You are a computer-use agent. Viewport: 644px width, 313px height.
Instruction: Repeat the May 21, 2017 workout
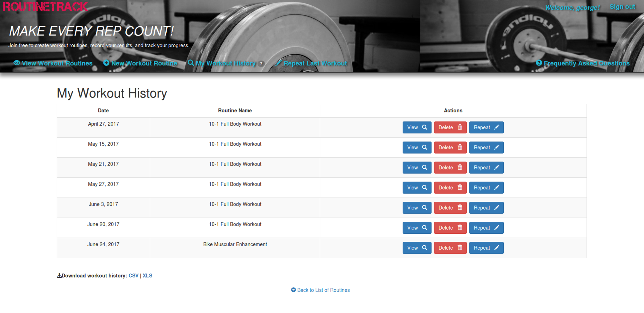point(486,167)
